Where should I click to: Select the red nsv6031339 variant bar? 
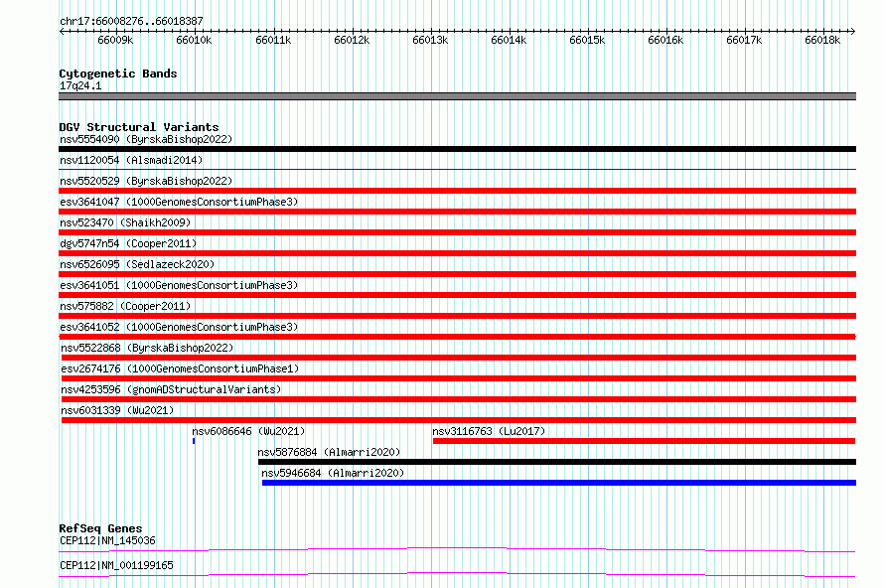[459, 420]
